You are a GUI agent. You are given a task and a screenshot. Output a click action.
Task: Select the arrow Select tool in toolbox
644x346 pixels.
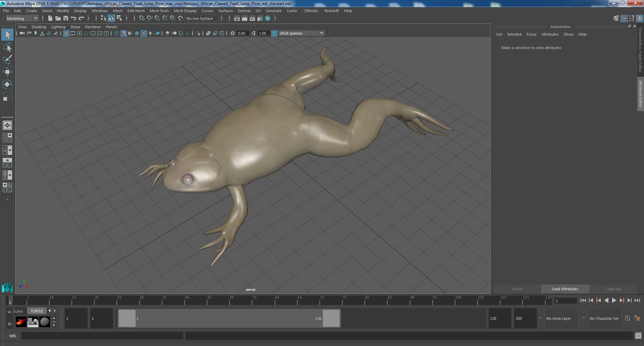[7, 35]
